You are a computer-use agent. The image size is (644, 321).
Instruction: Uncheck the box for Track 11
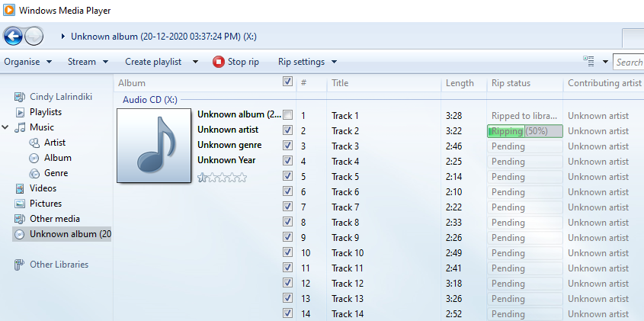[288, 268]
